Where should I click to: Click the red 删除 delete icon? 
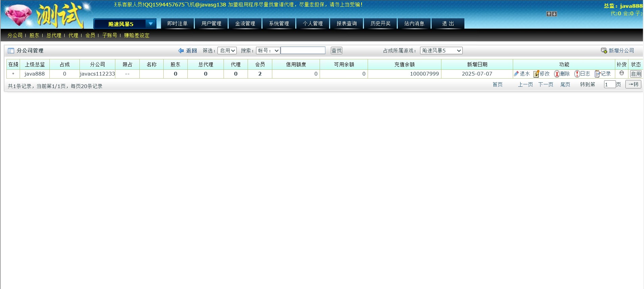coord(556,74)
